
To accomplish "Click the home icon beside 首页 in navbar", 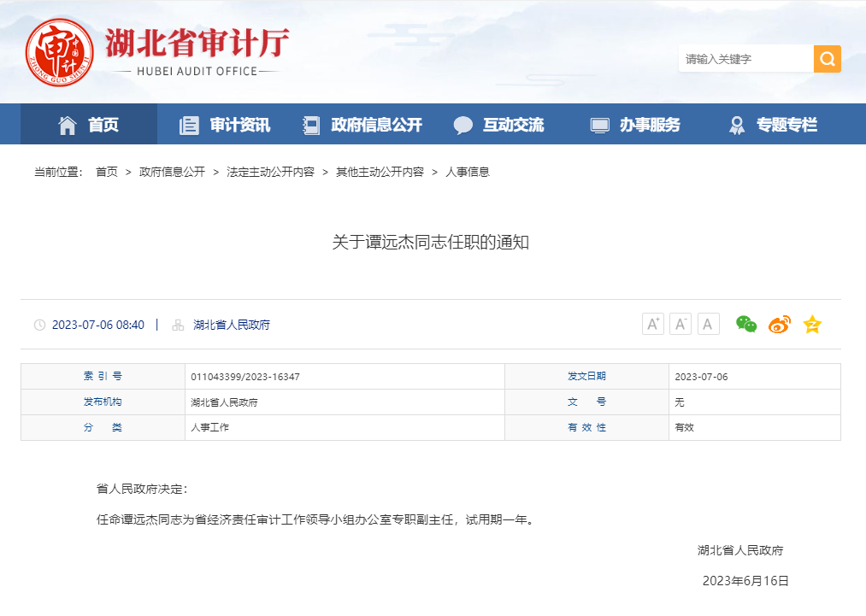I will [x=66, y=124].
